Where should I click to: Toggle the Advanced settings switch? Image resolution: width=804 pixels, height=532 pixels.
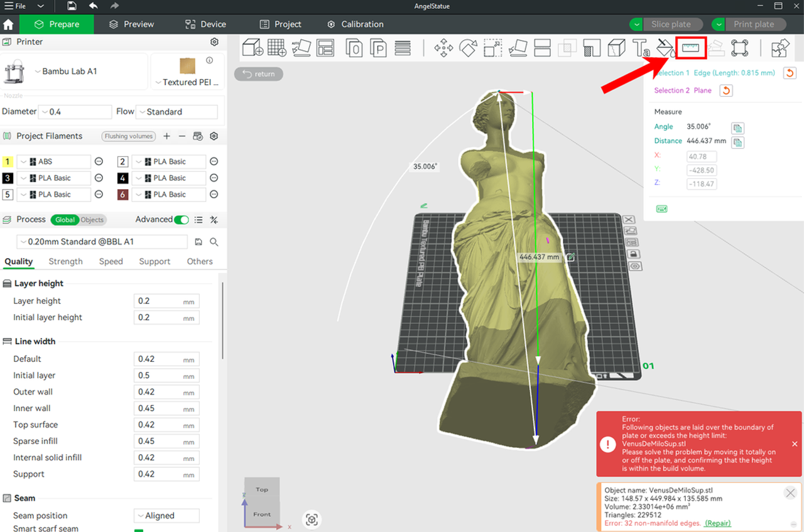(182, 220)
